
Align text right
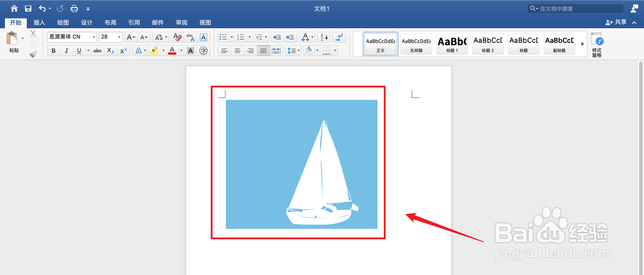click(x=250, y=51)
